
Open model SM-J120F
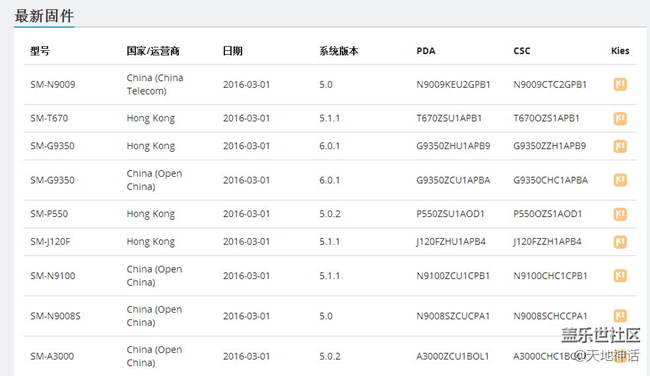(50, 242)
